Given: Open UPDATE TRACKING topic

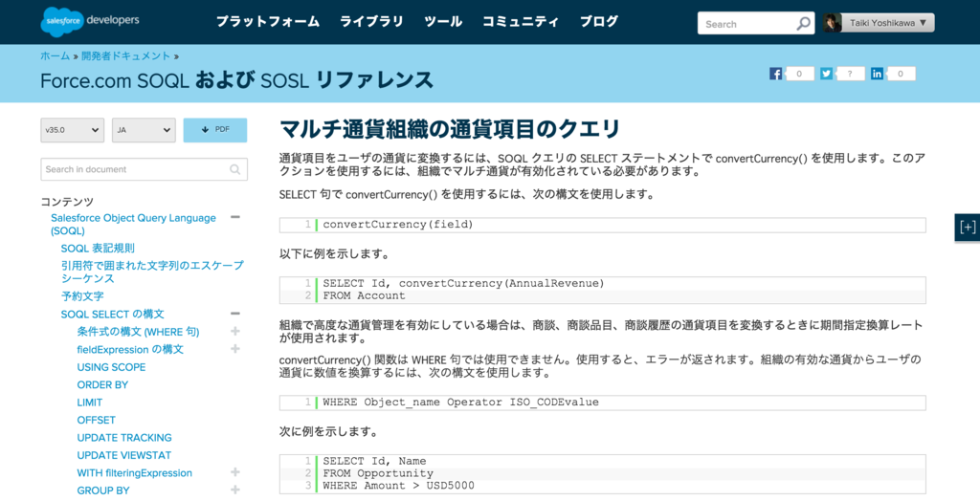Looking at the screenshot, I should (124, 437).
